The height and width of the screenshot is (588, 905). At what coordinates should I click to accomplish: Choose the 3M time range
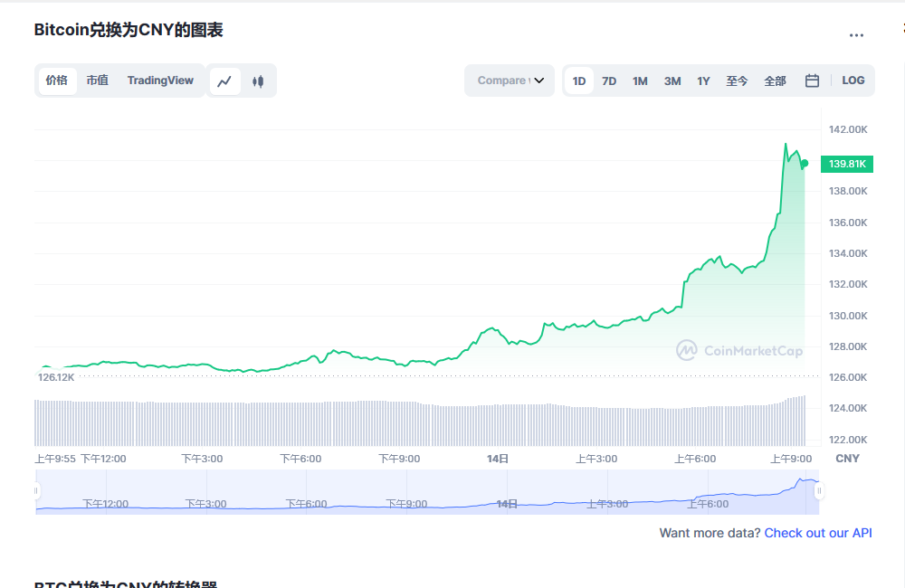[672, 81]
